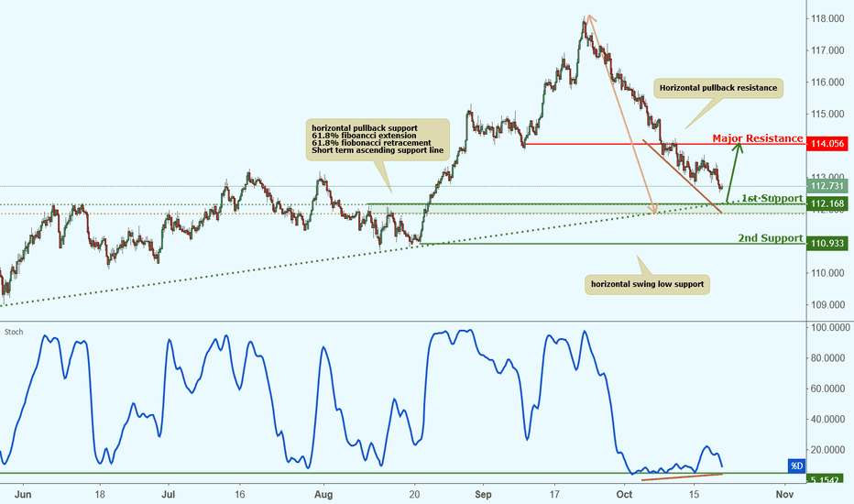Click the 110.000 price axis label

point(827,273)
